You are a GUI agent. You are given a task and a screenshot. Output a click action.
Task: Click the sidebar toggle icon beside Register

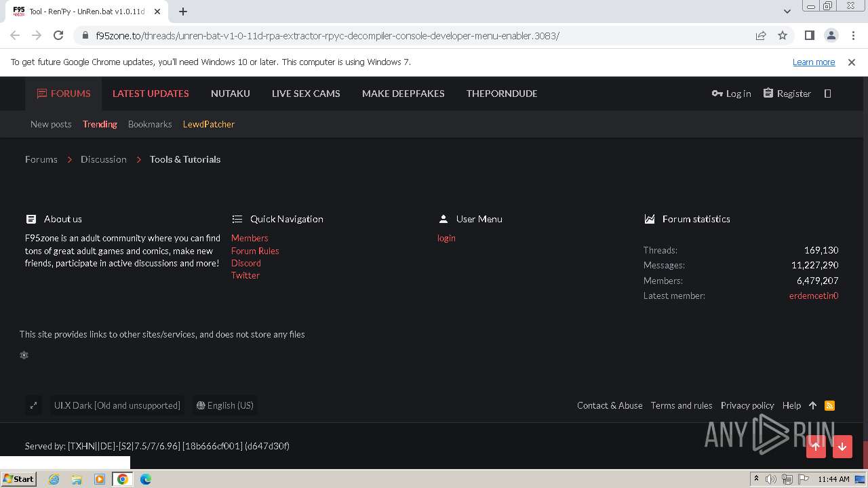pos(827,94)
